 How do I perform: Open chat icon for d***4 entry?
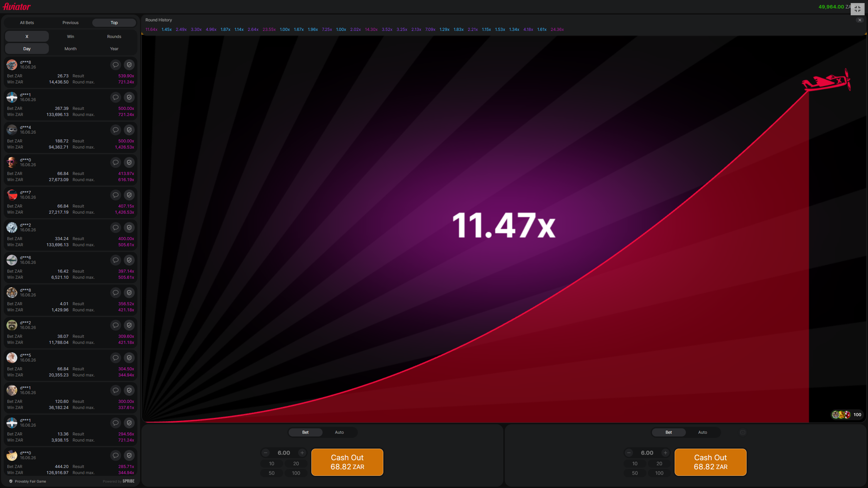116,130
